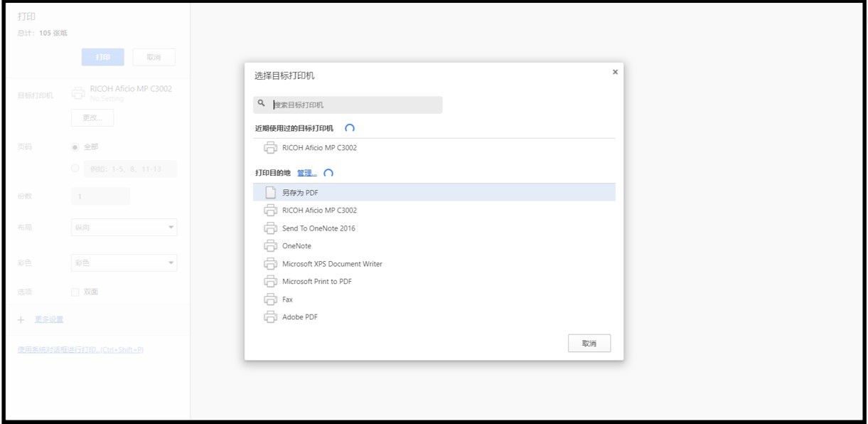Click the printer icon beside Send To OneNote 2016
The image size is (868, 424).
[x=271, y=228]
